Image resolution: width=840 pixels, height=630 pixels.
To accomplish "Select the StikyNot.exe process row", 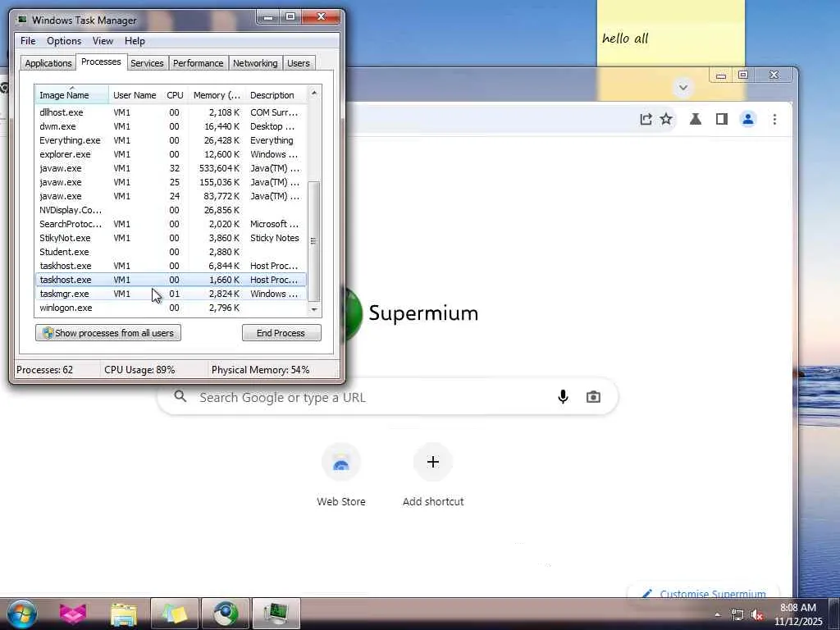I will coord(171,238).
